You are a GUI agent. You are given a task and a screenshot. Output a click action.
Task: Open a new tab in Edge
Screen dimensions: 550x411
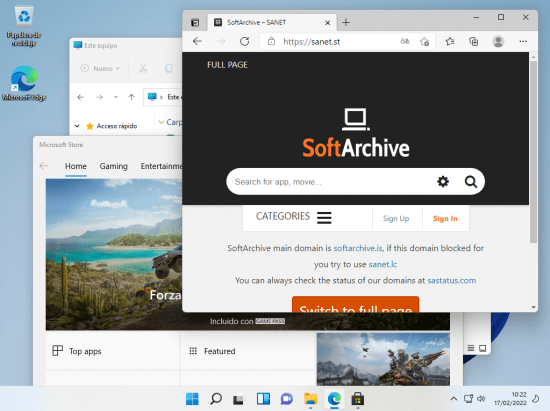[346, 22]
